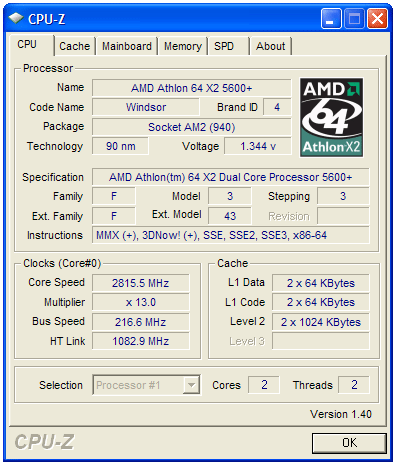Click the AMD Athlon 64 X2 logo
Image resolution: width=396 pixels, height=465 pixels.
(331, 117)
